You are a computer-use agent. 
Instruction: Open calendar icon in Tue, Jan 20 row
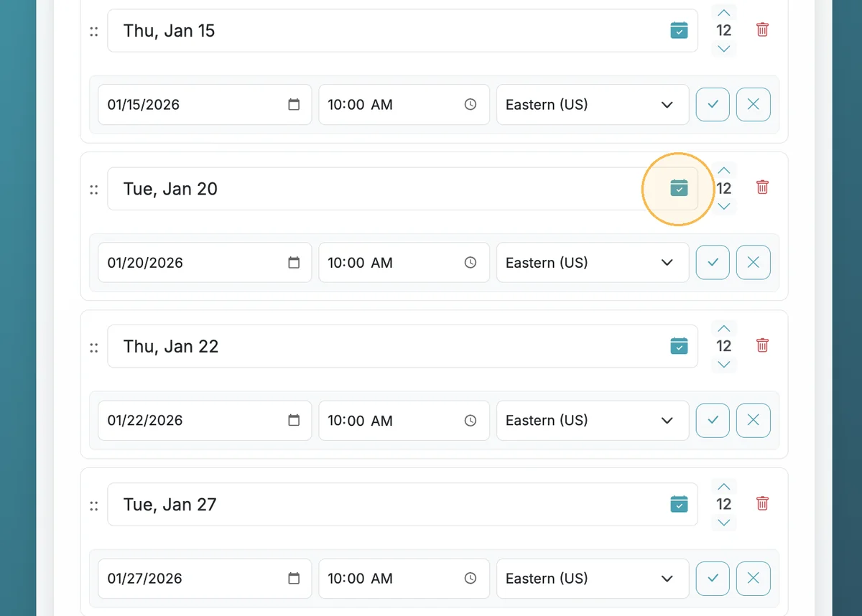pyautogui.click(x=679, y=188)
